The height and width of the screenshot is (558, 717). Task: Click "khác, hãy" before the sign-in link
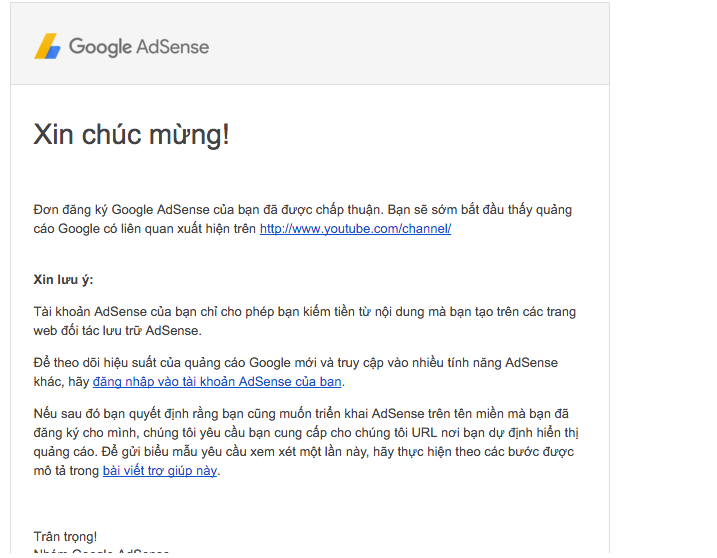pyautogui.click(x=61, y=382)
